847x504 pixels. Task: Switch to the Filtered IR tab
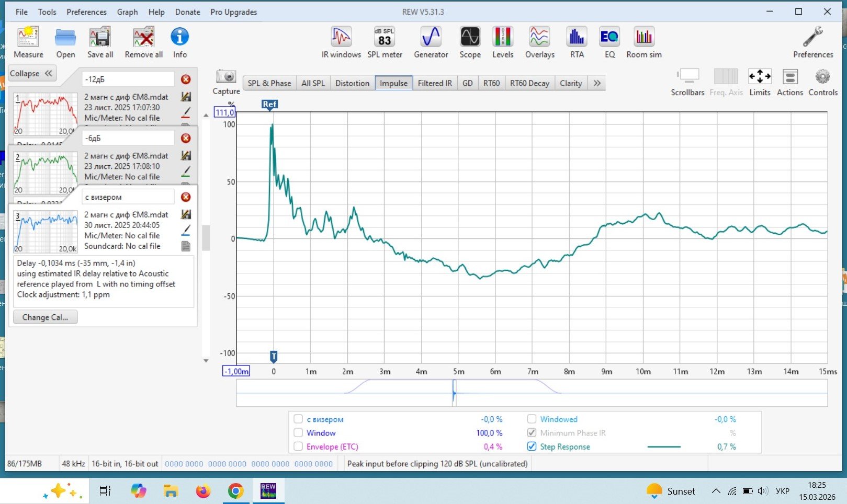[435, 83]
